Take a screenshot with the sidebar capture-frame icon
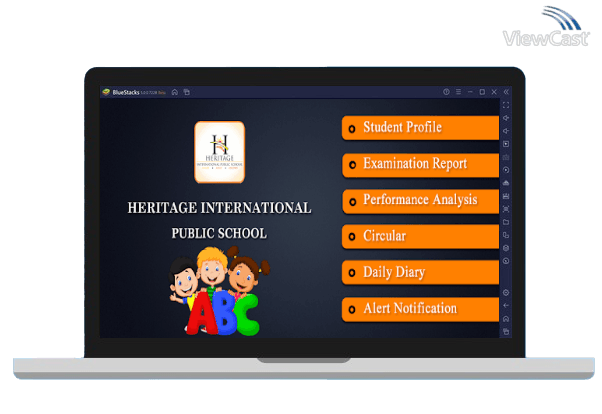The image size is (602, 414). pos(506,209)
